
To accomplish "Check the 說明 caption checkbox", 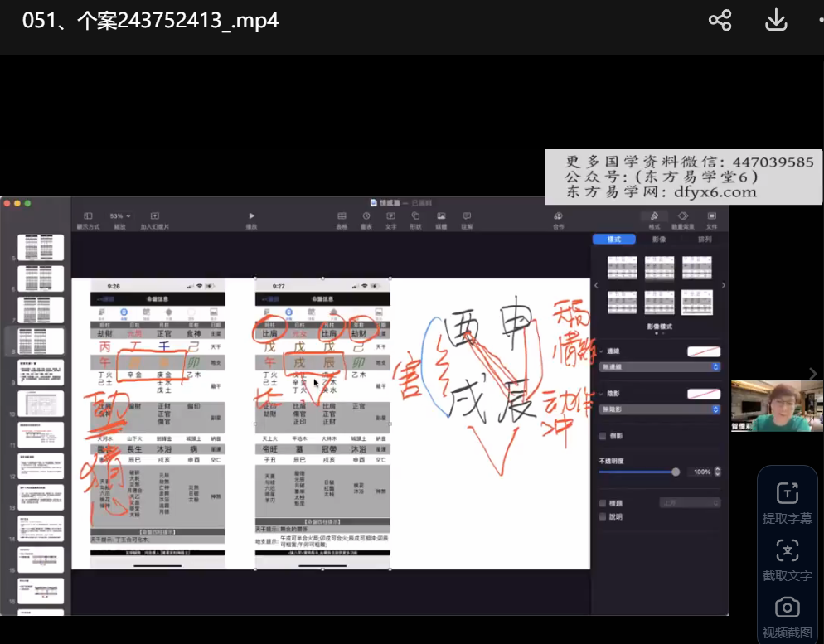I will point(603,517).
